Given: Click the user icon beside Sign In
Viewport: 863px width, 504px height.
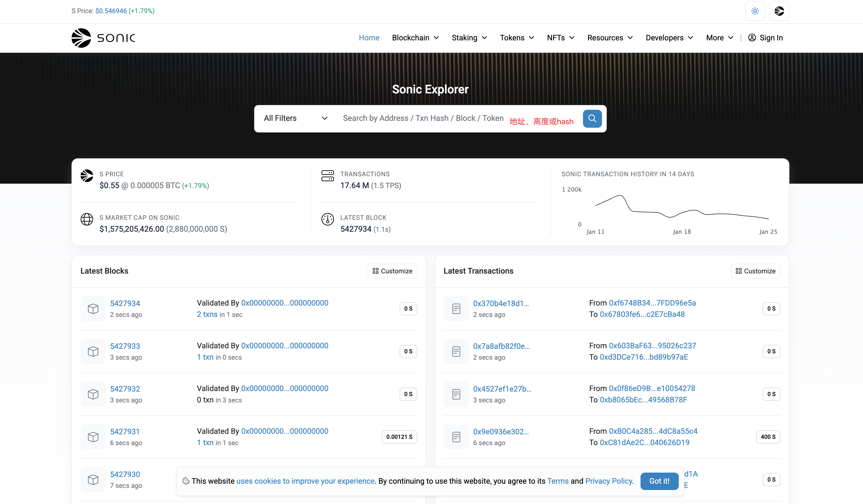Looking at the screenshot, I should point(752,38).
